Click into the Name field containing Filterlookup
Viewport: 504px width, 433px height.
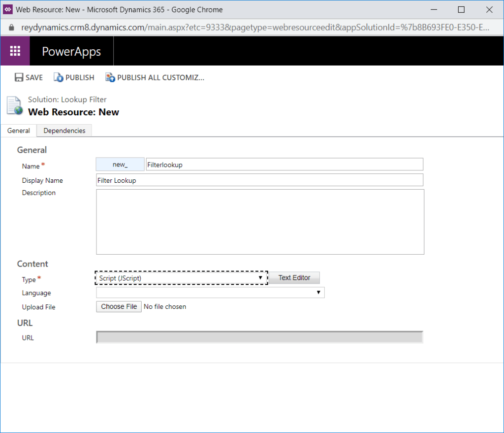tap(284, 165)
